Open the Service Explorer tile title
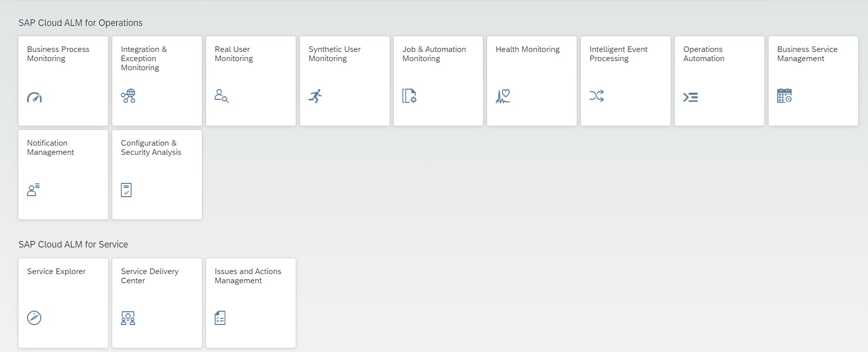The height and width of the screenshot is (352, 868). point(56,272)
